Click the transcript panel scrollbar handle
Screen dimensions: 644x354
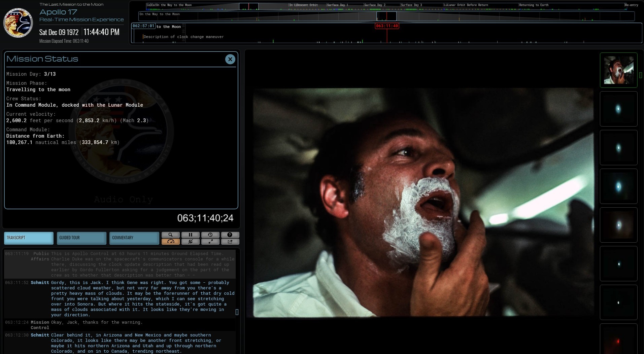(237, 312)
